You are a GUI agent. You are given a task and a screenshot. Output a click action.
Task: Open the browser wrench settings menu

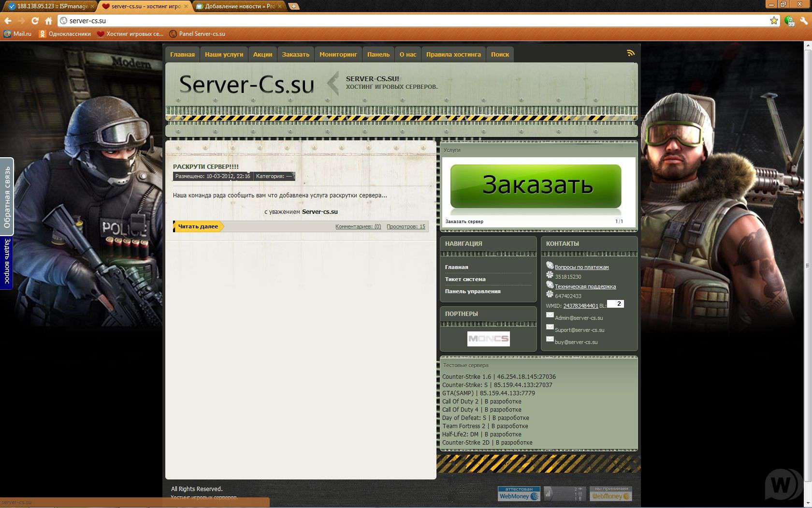803,21
